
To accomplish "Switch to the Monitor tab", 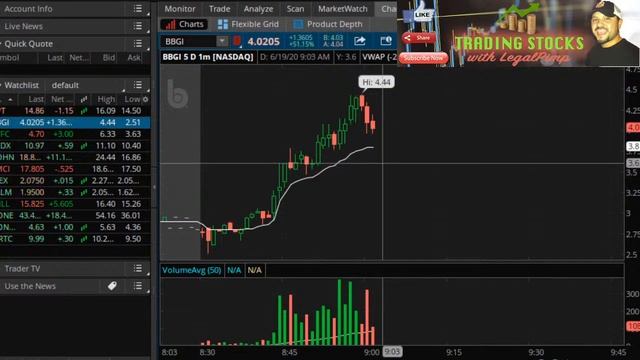I will point(180,9).
